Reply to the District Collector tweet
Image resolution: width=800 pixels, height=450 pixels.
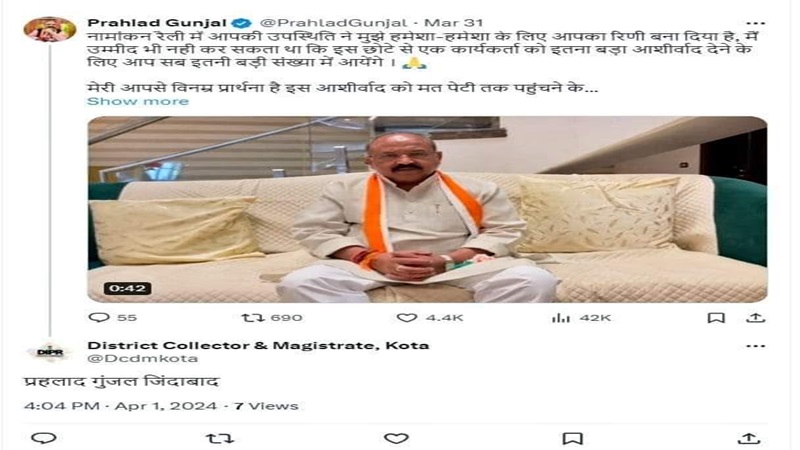click(x=44, y=438)
